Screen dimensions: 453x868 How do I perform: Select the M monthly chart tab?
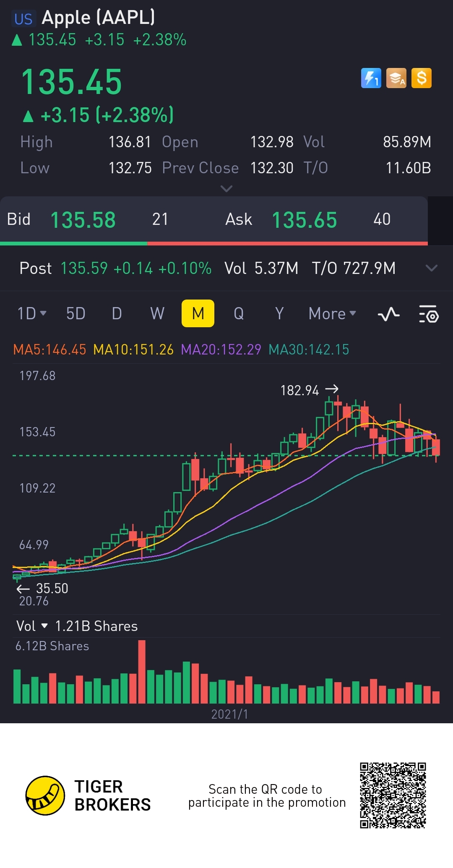(198, 313)
